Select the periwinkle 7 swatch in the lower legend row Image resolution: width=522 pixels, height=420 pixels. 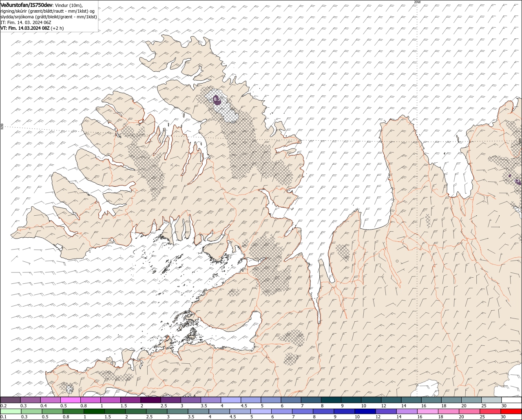click(x=303, y=411)
